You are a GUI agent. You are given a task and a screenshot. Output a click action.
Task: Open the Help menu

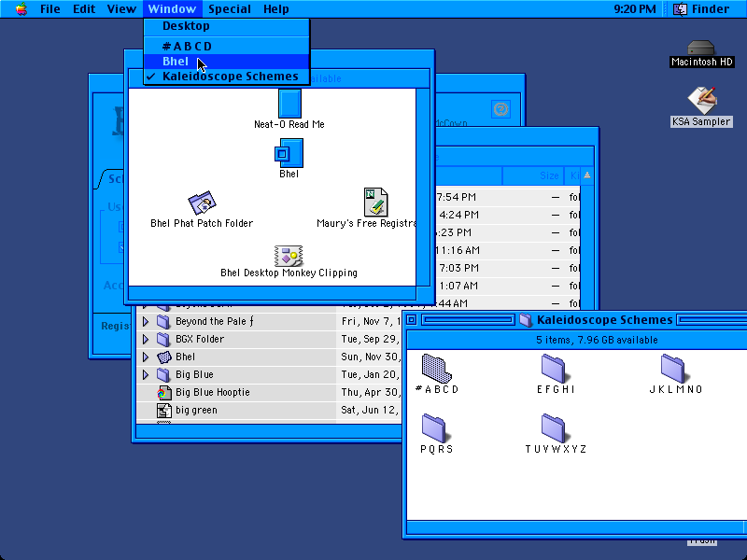(x=276, y=9)
